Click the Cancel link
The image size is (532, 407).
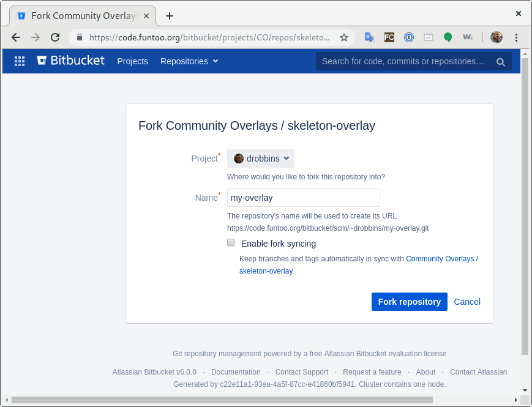[x=467, y=302]
